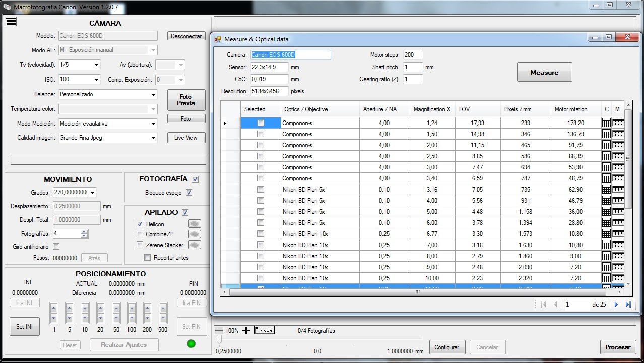Click the Foto Previa button

pos(186,100)
